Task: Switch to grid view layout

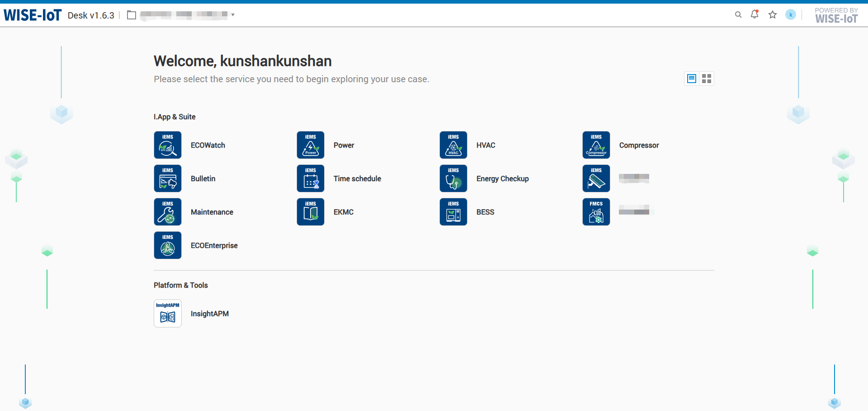Action: (x=707, y=78)
